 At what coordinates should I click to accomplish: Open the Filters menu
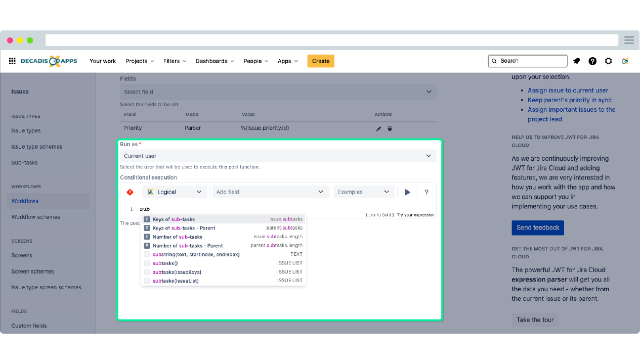(175, 61)
